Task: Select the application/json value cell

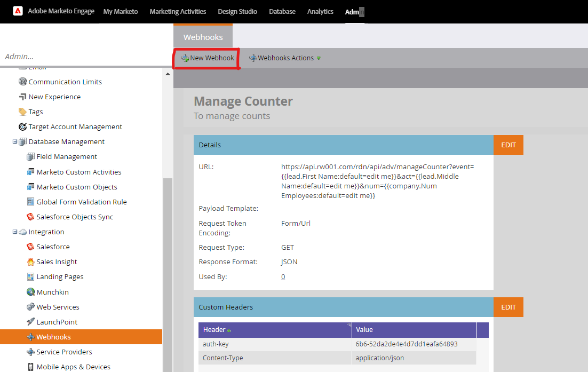Action: (415, 358)
